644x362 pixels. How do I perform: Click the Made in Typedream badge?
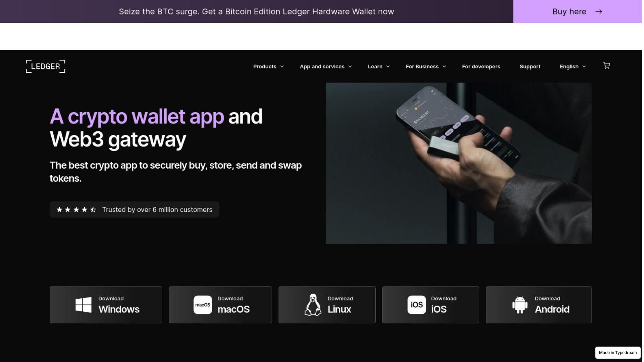click(x=618, y=353)
